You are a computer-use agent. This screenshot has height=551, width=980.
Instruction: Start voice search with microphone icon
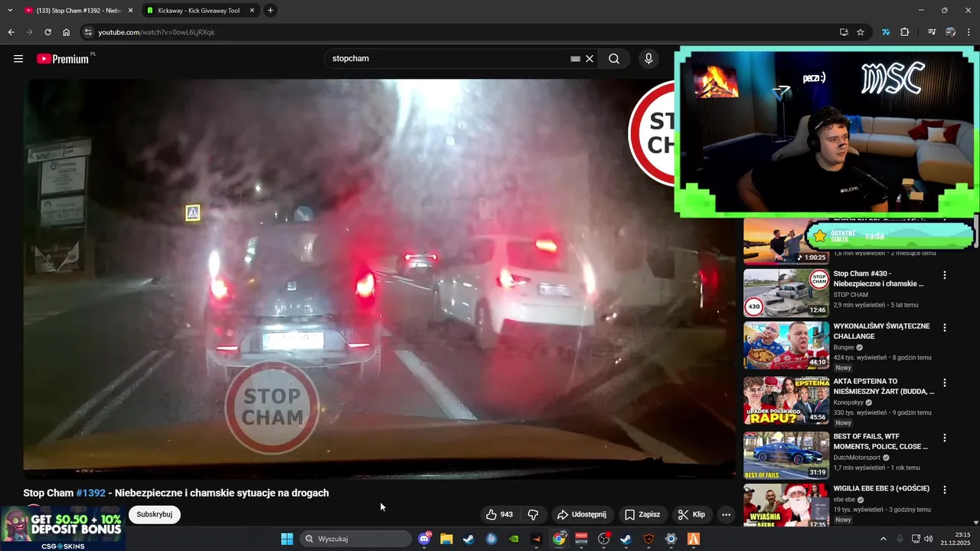(648, 59)
